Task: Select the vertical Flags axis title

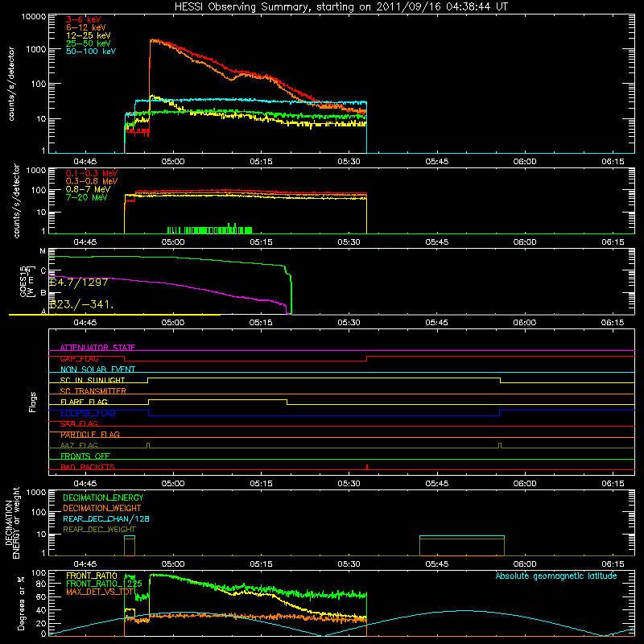Action: (x=32, y=402)
